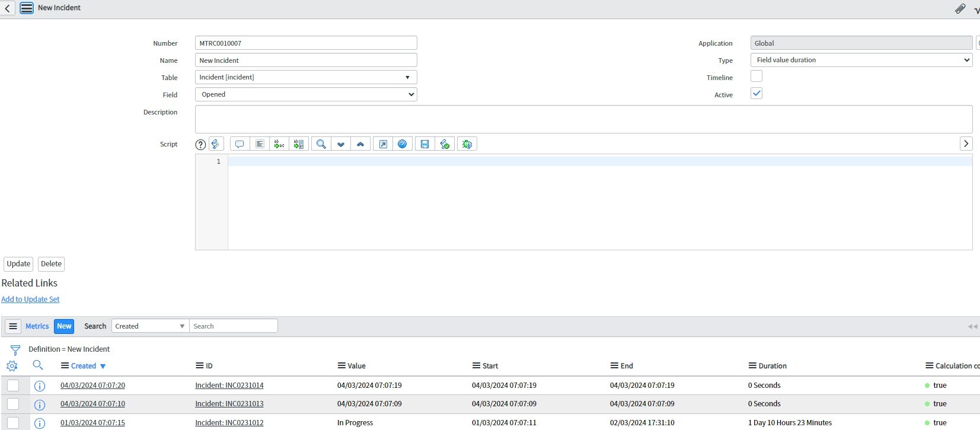Open Replace All in script editor

click(x=299, y=144)
